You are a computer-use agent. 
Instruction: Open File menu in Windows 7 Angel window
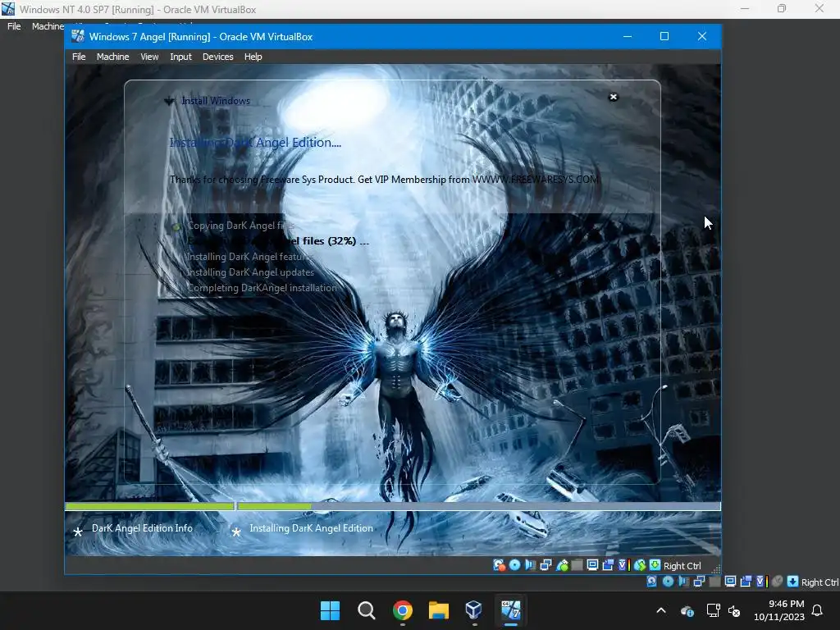pos(79,57)
